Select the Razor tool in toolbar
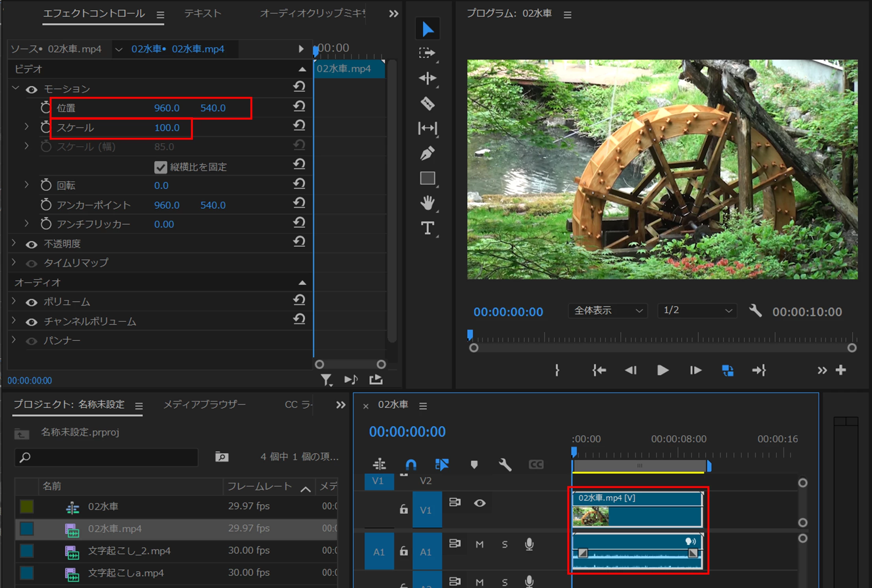Screen dimensions: 872x588 (x=427, y=104)
